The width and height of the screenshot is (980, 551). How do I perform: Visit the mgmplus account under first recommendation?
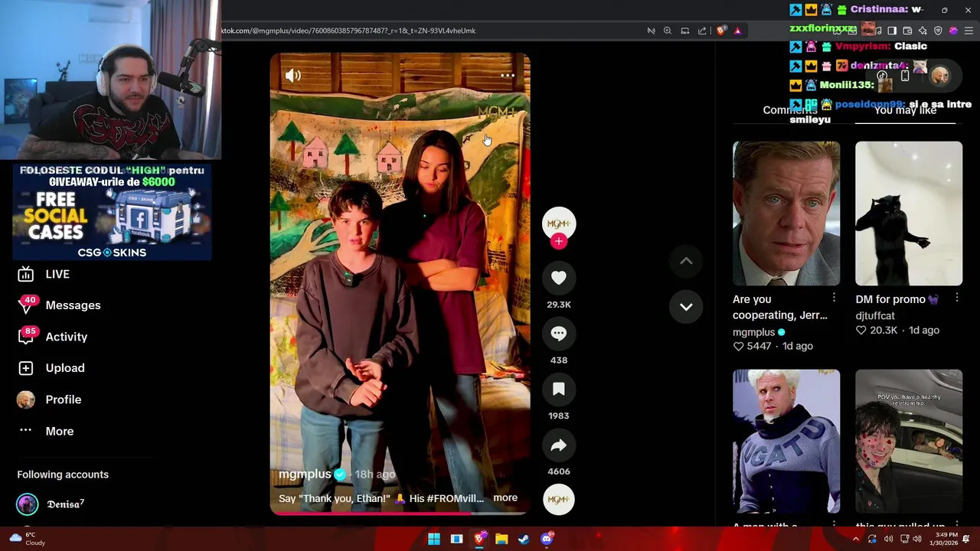tap(753, 332)
